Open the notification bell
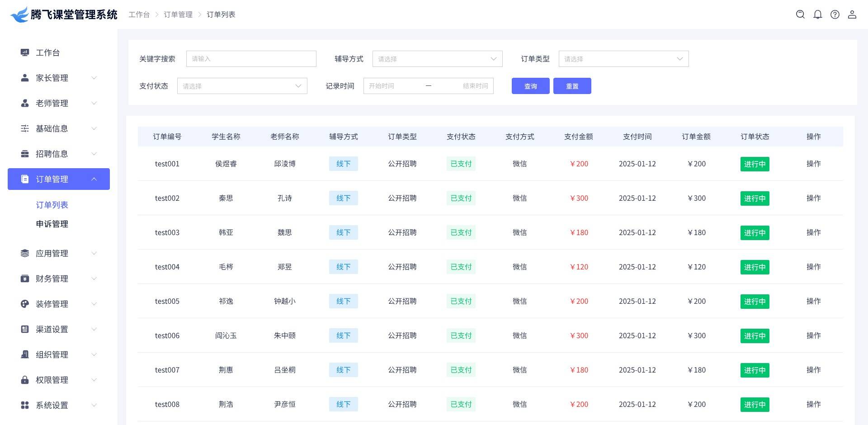Screen dimensions: 868x425 pos(817,14)
